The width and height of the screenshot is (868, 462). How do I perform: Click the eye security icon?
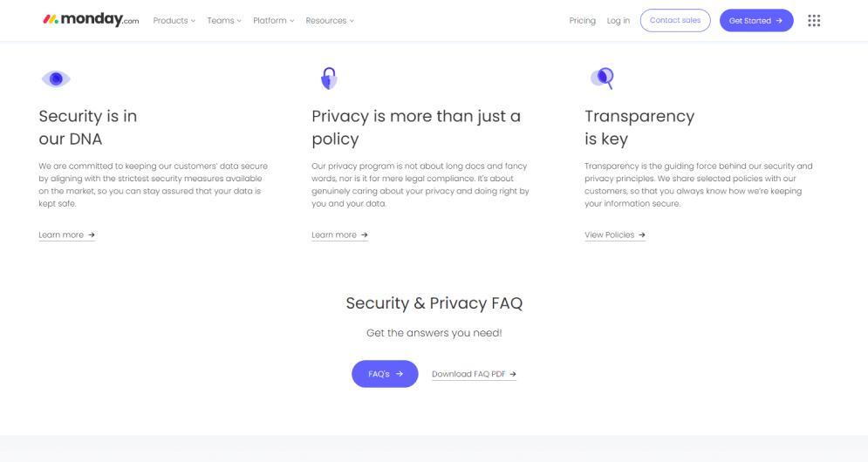[x=55, y=79]
